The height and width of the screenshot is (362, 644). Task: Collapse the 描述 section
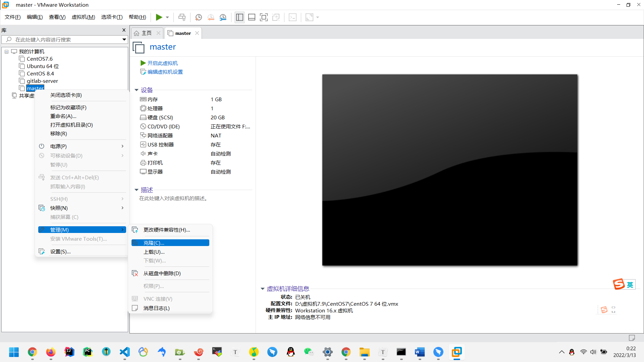137,190
